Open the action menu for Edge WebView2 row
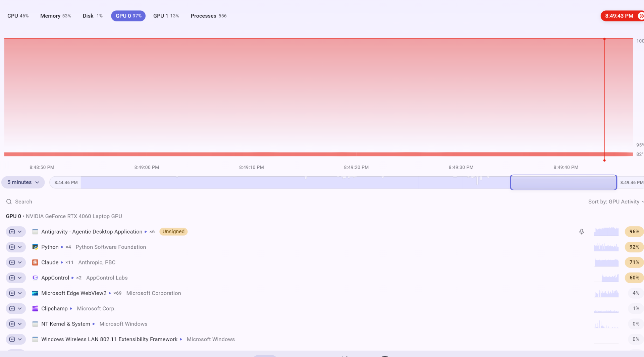The image size is (644, 357). 16,293
